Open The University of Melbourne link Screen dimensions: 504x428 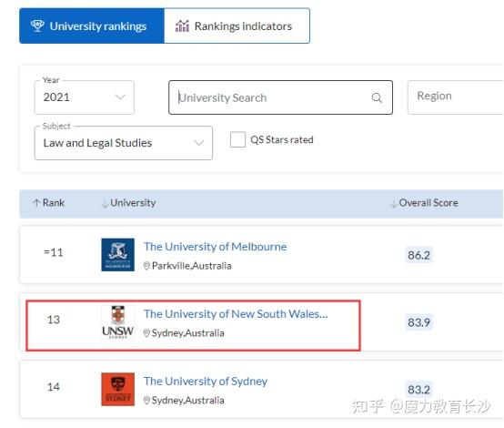point(215,247)
